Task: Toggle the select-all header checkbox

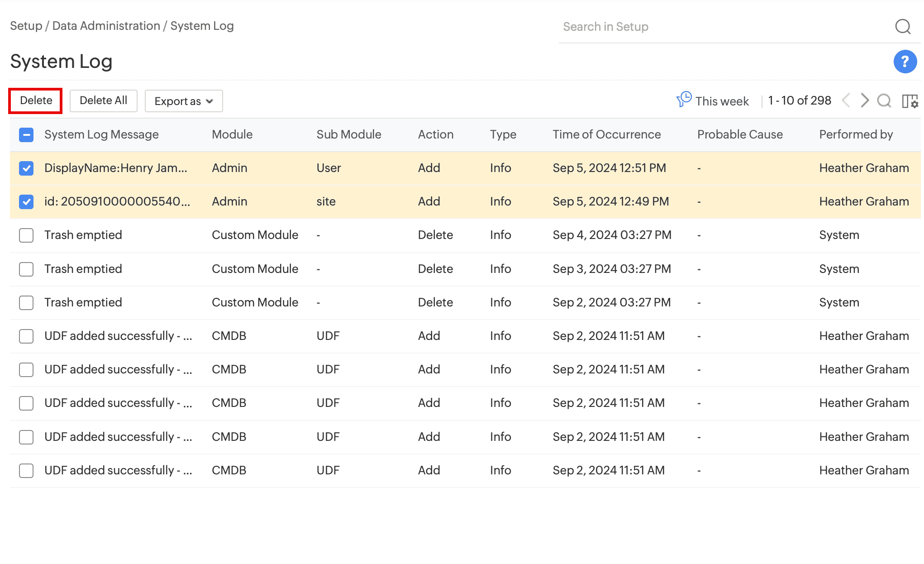Action: click(x=26, y=134)
